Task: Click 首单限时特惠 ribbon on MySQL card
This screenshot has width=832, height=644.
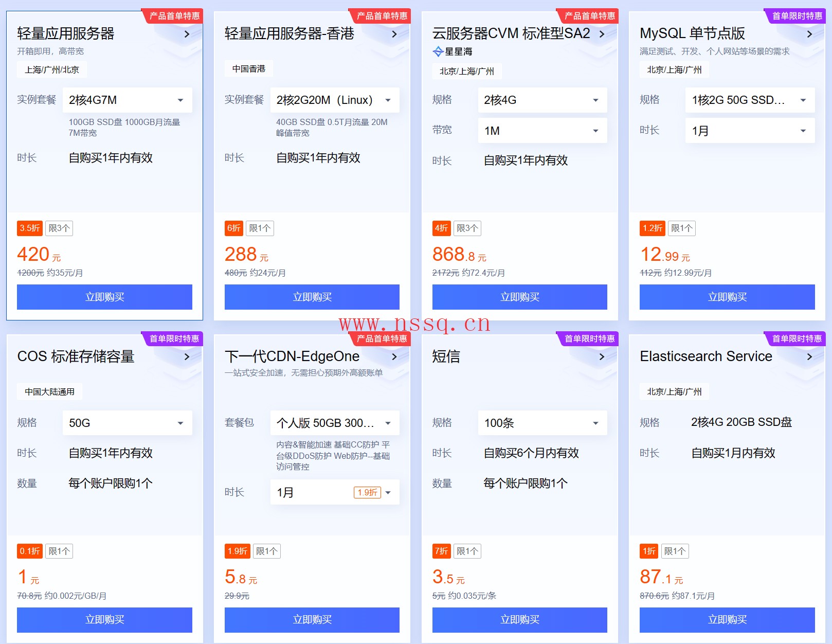Action: pos(796,16)
